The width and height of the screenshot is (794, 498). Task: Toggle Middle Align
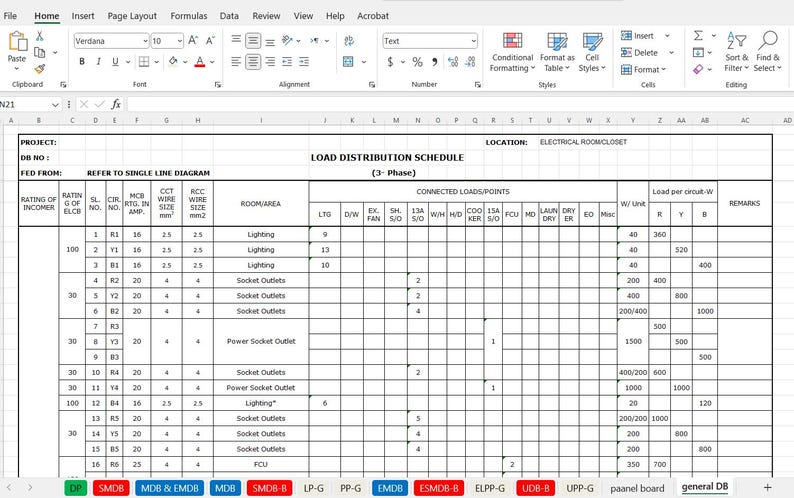coord(253,41)
